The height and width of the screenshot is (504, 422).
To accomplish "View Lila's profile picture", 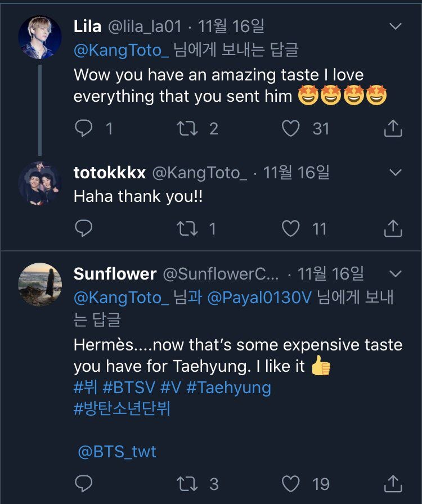I will [39, 38].
